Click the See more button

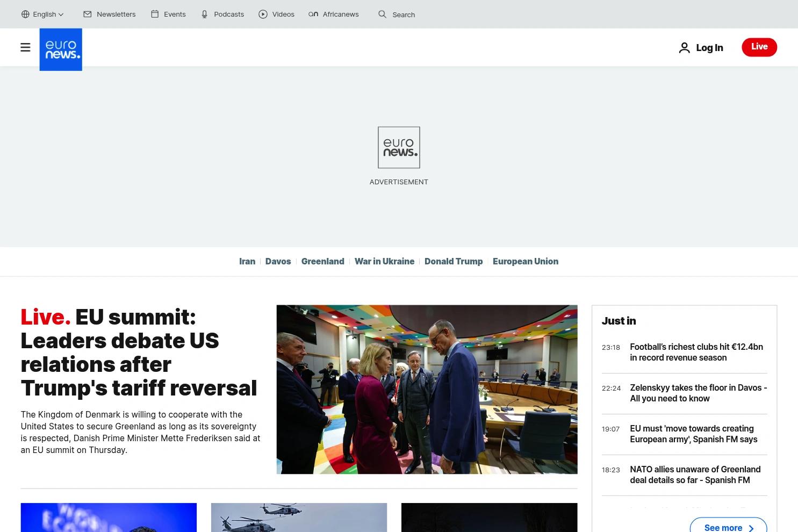pyautogui.click(x=728, y=526)
